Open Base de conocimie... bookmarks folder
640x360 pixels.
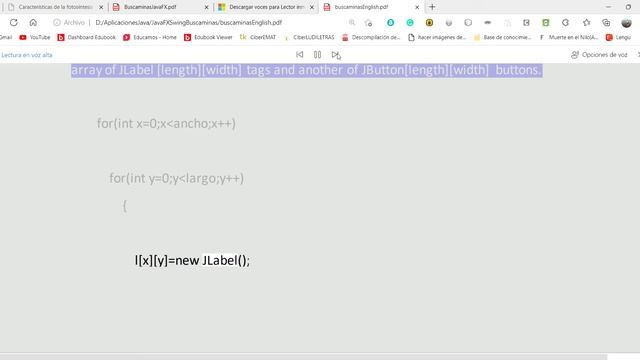point(502,37)
